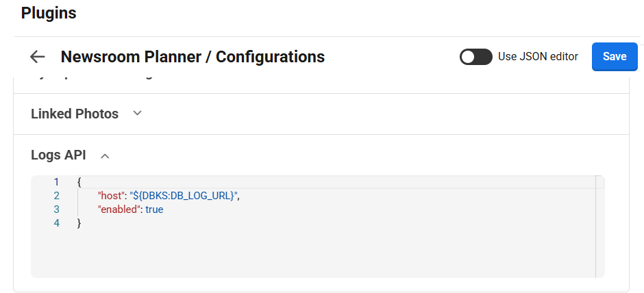The width and height of the screenshot is (644, 293).
Task: Click the back arrow icon
Action: pos(37,57)
